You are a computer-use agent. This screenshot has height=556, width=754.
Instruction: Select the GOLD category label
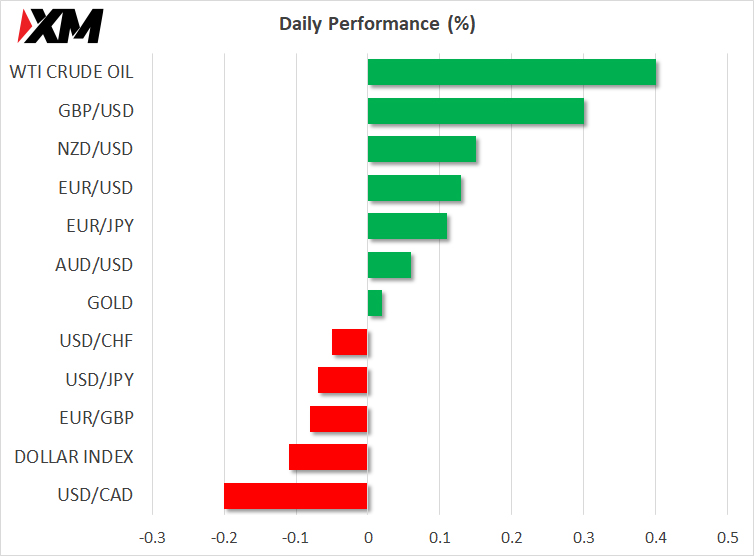[x=110, y=303]
